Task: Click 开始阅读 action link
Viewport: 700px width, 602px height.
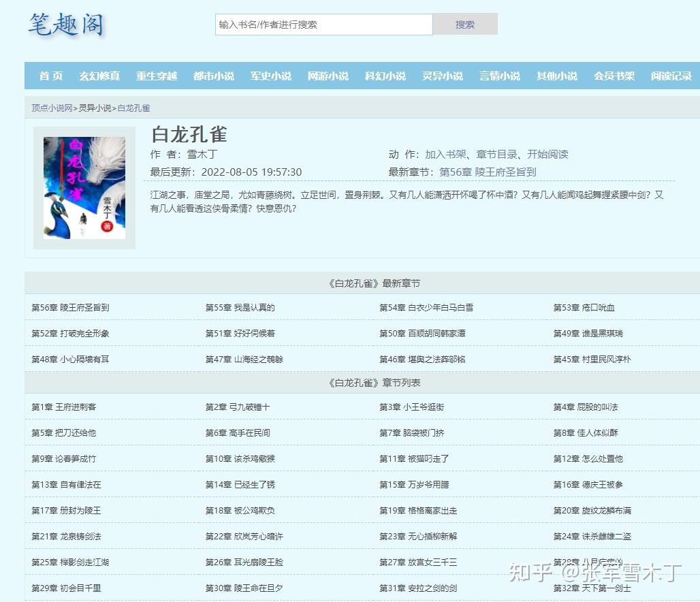Action: click(547, 155)
